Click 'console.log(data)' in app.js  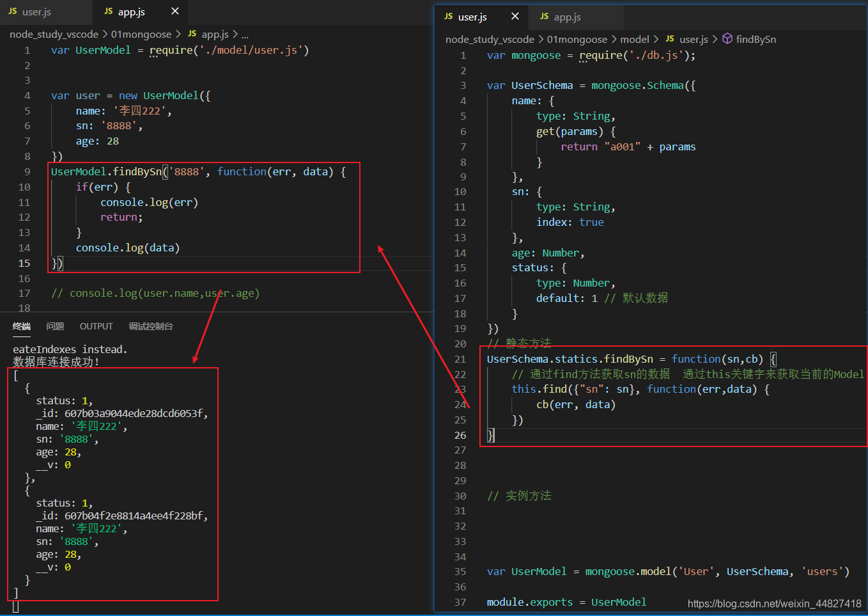(x=128, y=248)
